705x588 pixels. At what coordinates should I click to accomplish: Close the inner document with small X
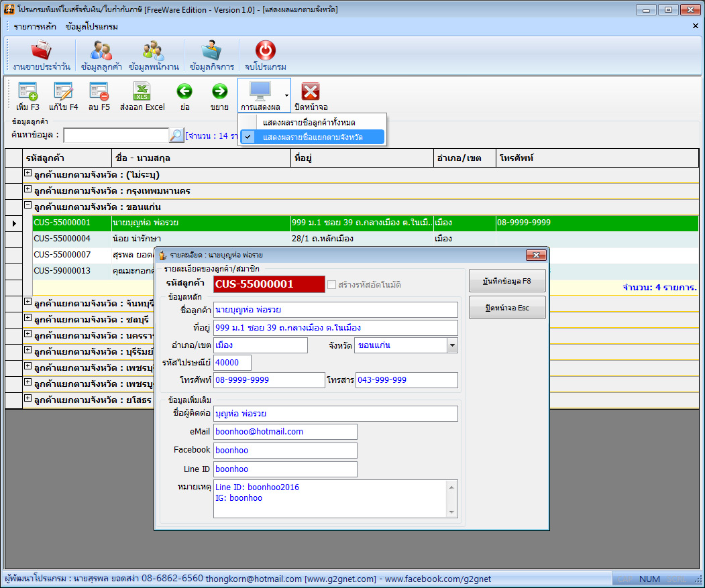pyautogui.click(x=695, y=26)
